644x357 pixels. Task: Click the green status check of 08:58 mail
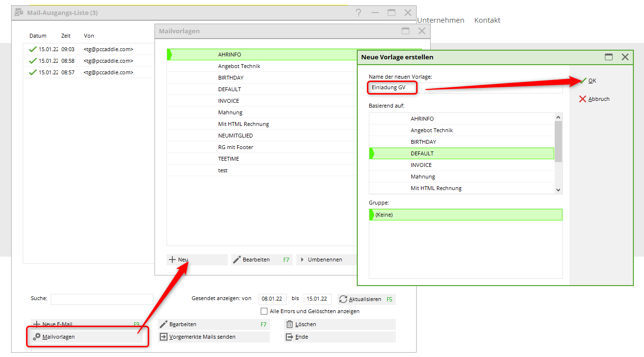[x=33, y=61]
